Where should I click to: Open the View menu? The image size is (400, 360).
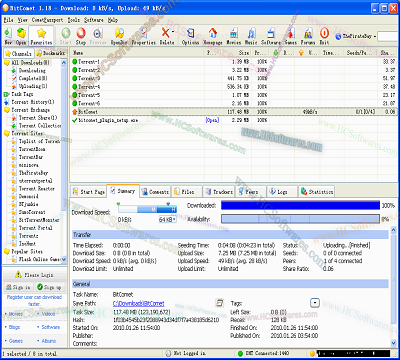coord(23,20)
